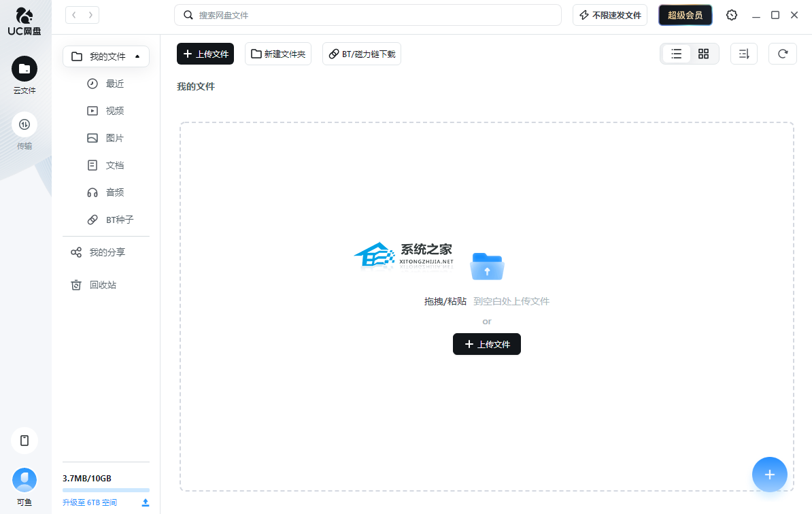812x514 pixels.
Task: Open 视频 video category
Action: [x=106, y=111]
